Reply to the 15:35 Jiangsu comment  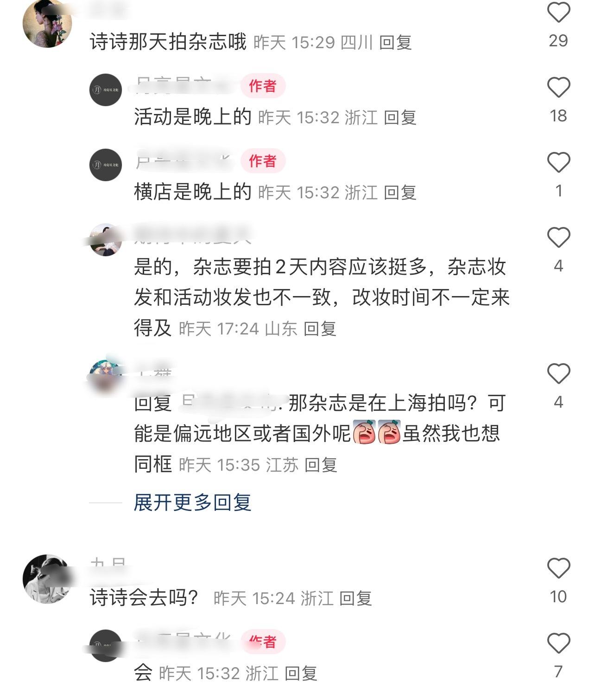pyautogui.click(x=321, y=465)
